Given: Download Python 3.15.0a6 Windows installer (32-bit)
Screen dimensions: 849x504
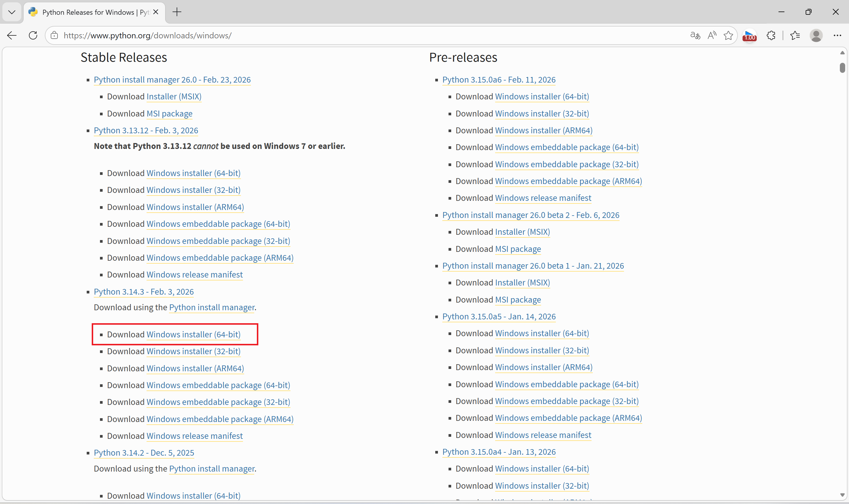Looking at the screenshot, I should pos(542,114).
